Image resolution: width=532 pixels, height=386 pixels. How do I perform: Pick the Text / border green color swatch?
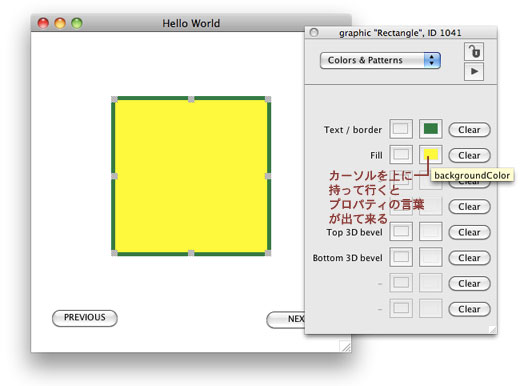(431, 129)
